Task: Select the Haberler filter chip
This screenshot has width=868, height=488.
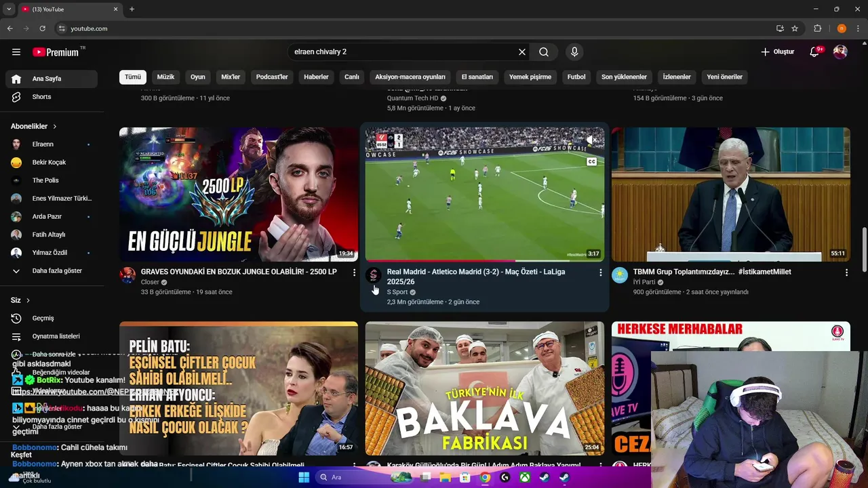Action: pos(316,77)
